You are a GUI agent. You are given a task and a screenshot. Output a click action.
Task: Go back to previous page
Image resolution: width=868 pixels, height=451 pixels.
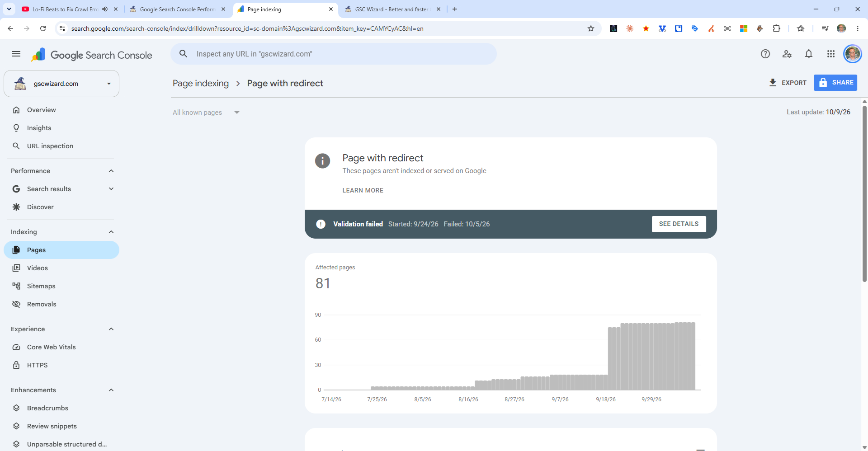(x=10, y=28)
